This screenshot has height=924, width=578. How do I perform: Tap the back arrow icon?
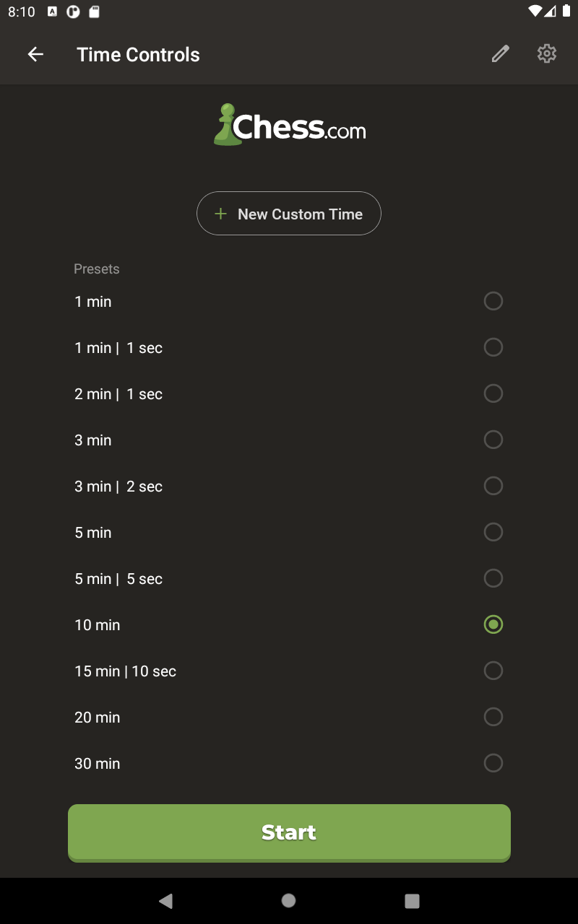click(x=35, y=54)
